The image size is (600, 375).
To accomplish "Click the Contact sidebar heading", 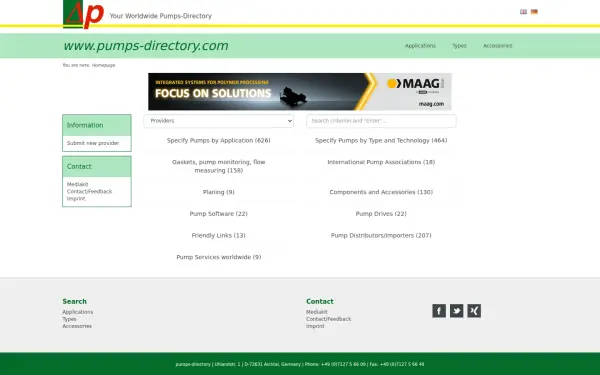I will (x=79, y=166).
